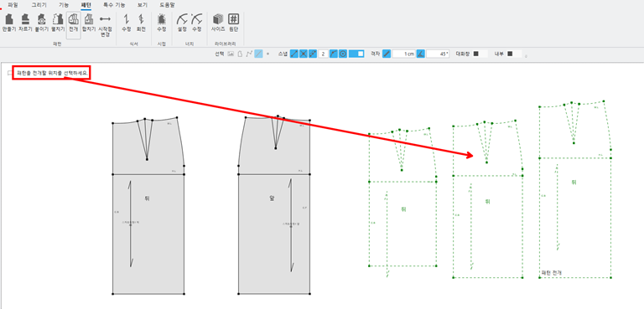Viewport: 644px width, 309px height.
Task: Select the 합치기 merge pattern tool
Action: (89, 23)
